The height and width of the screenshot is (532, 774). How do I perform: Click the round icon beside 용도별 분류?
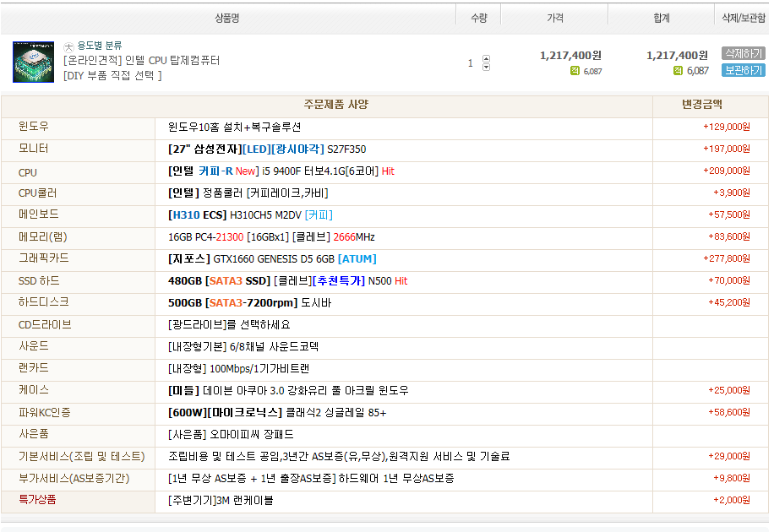[68, 47]
